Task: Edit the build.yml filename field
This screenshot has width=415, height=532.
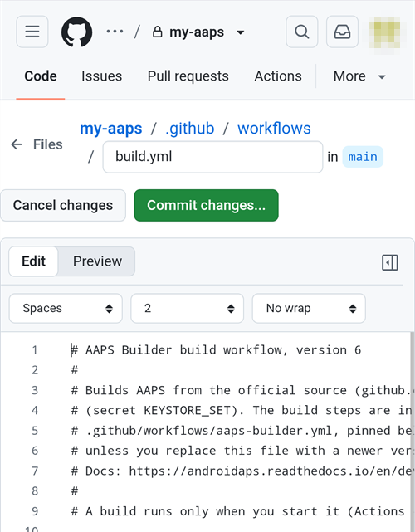Action: coord(212,157)
